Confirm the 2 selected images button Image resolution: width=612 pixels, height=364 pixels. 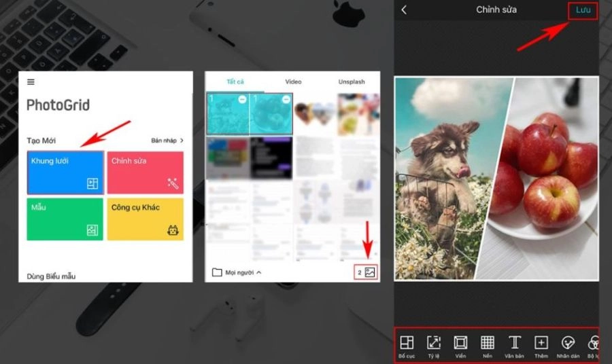coord(366,272)
